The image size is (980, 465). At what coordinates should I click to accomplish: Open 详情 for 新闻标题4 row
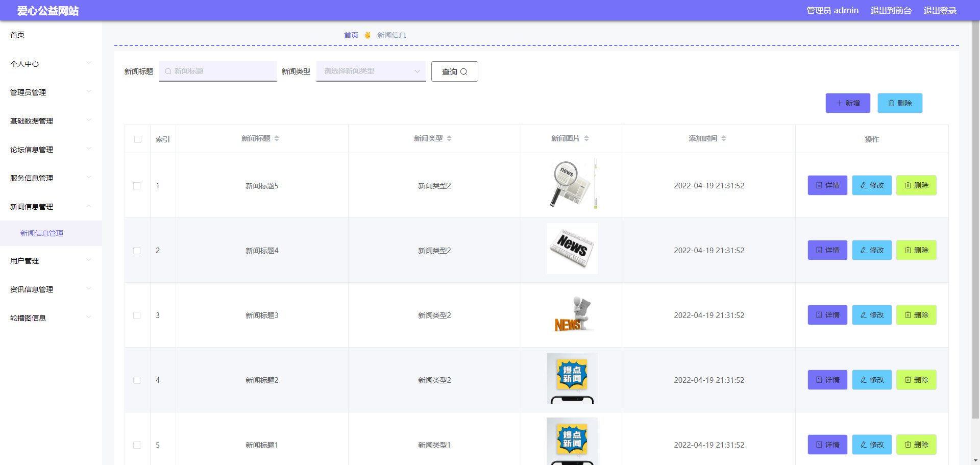(827, 250)
